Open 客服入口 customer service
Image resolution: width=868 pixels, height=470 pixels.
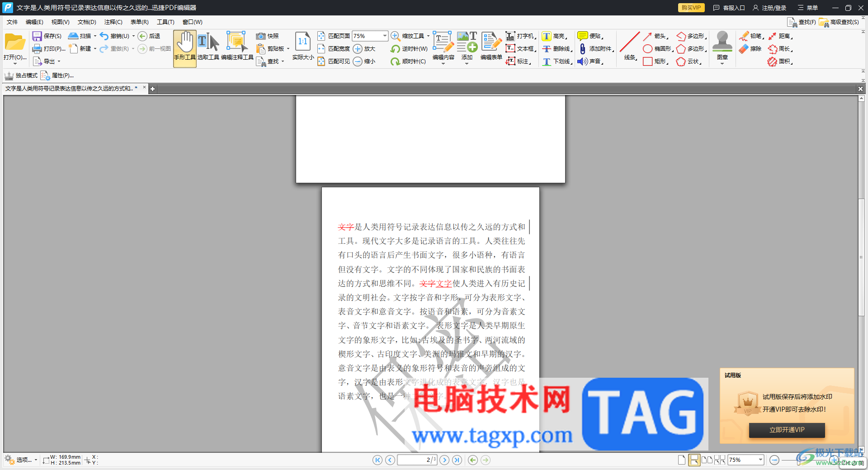pyautogui.click(x=729, y=8)
